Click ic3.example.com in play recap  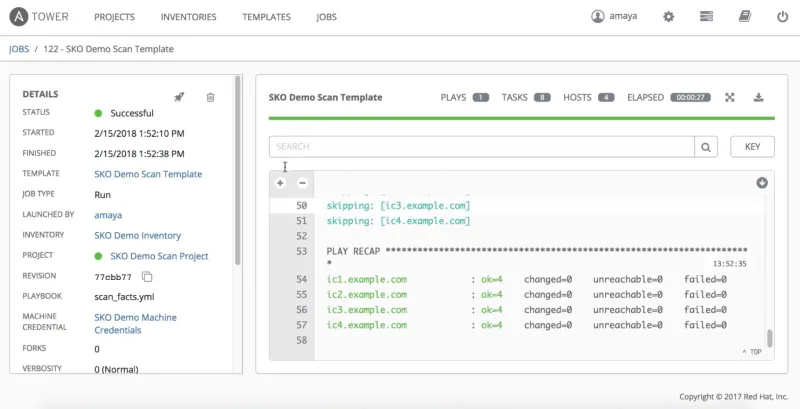[x=367, y=310]
